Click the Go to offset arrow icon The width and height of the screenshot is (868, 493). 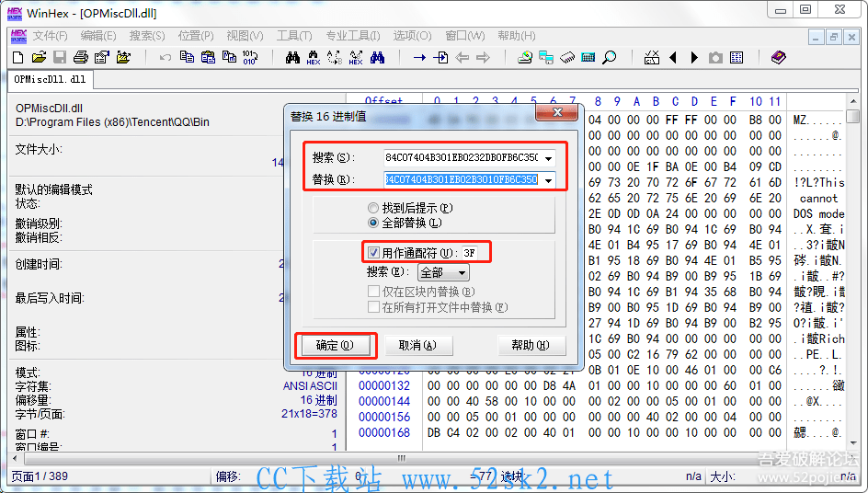pyautogui.click(x=419, y=58)
